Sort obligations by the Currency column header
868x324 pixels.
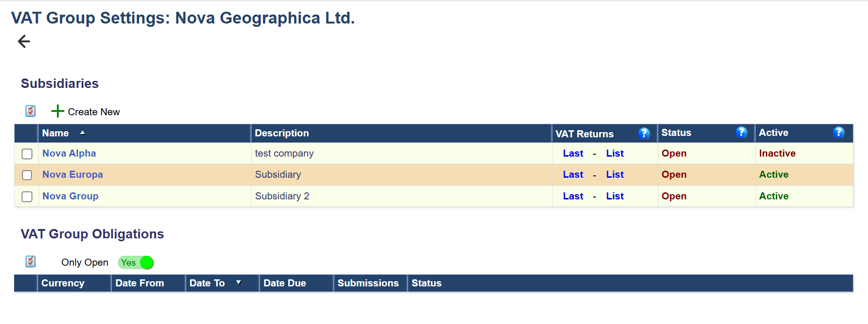tap(63, 283)
